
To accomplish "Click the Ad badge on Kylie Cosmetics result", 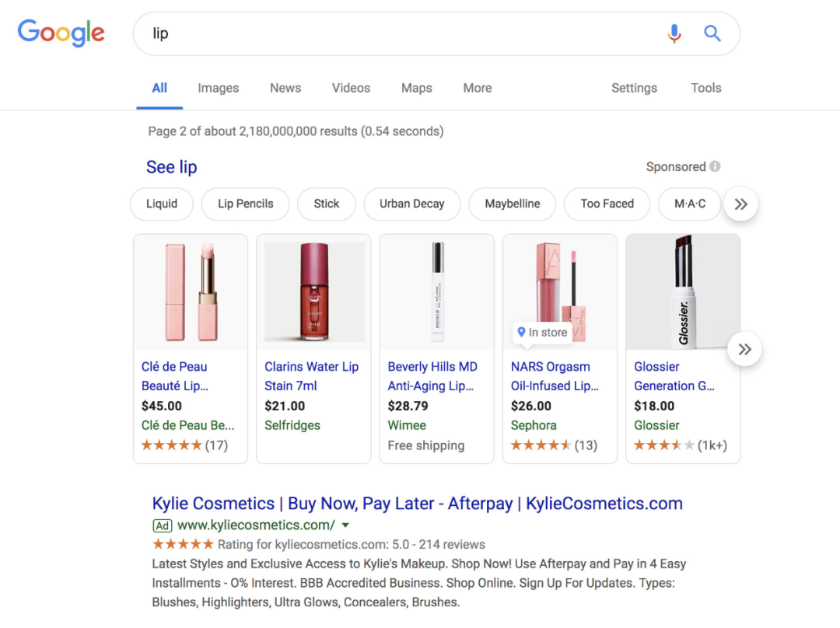I will 162,525.
